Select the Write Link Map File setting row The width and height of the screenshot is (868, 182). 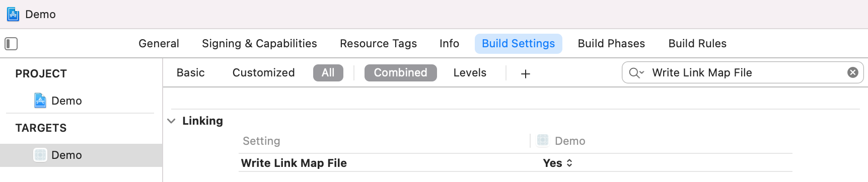point(516,163)
